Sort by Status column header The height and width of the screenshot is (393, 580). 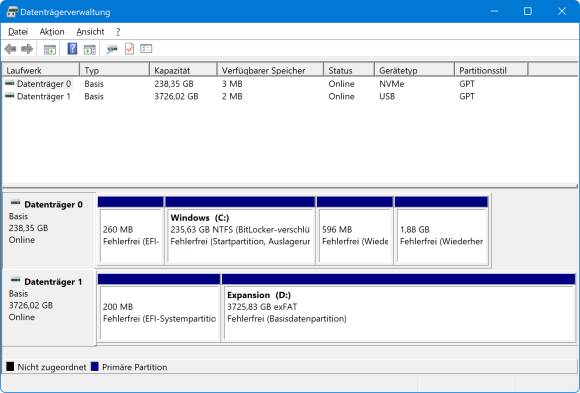349,70
